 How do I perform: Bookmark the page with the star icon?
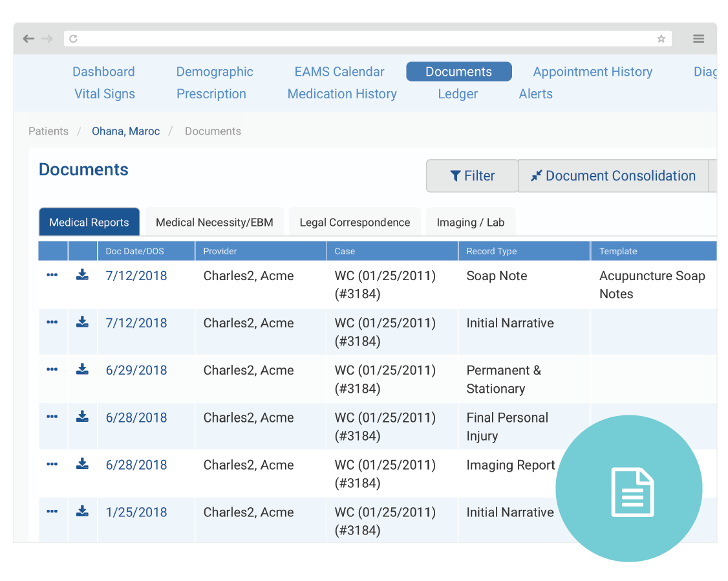(661, 39)
